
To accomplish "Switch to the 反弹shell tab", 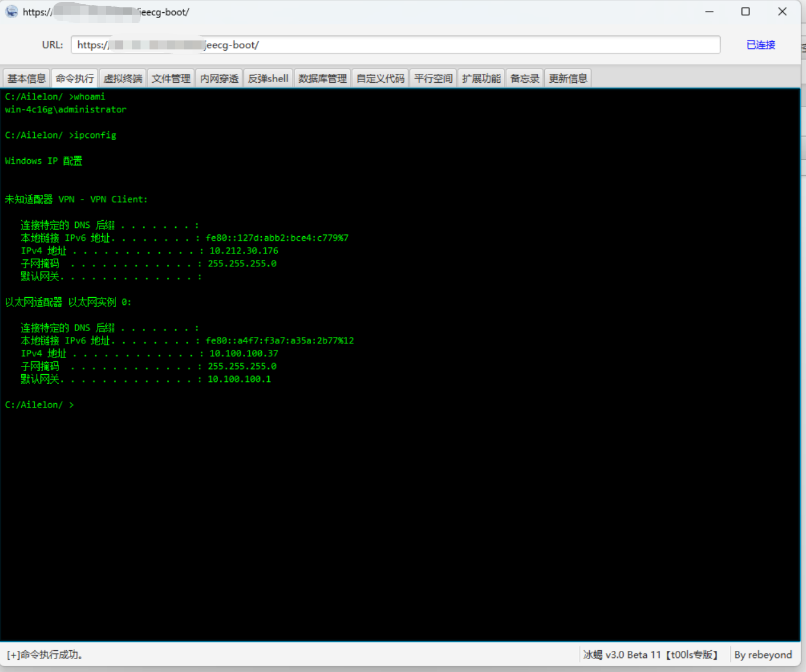I will [268, 78].
